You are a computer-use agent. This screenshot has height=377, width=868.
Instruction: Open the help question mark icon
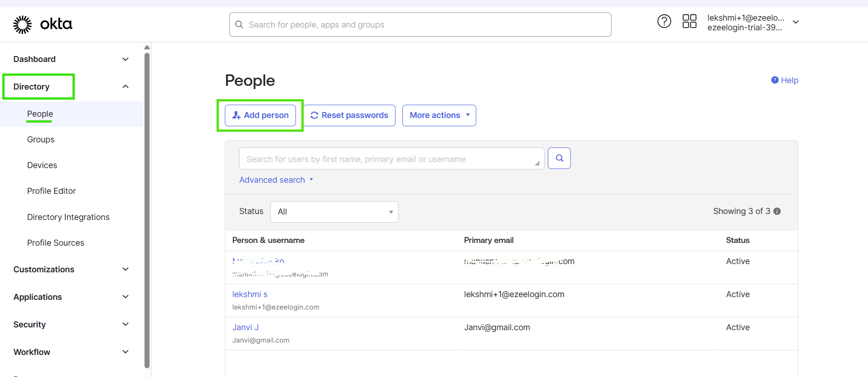[664, 21]
